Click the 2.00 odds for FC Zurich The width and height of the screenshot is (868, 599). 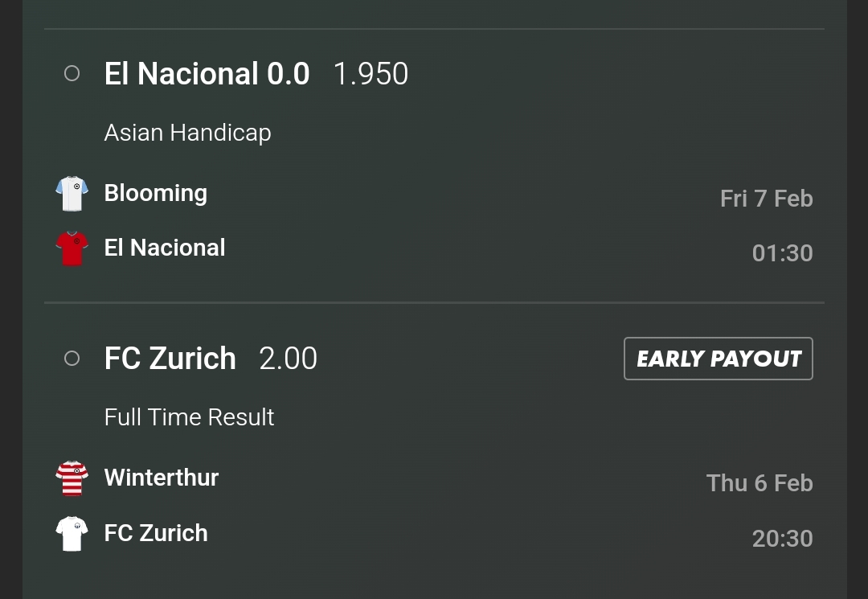[x=288, y=359]
